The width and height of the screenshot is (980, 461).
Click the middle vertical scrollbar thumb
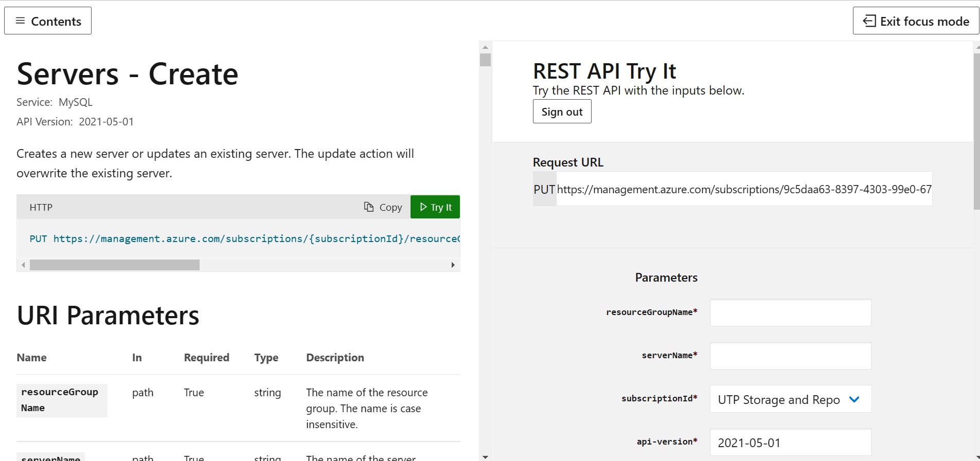[x=485, y=60]
